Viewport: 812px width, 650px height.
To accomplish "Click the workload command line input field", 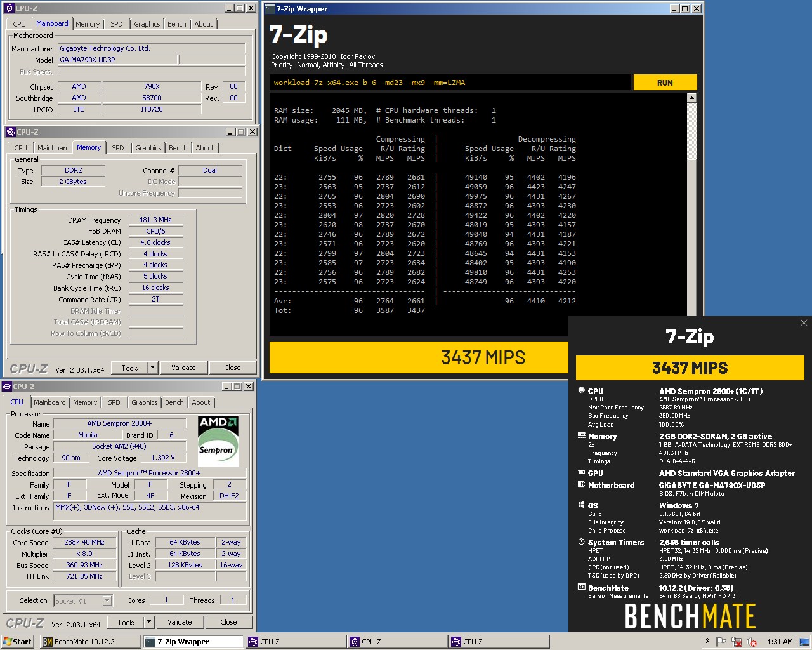I will tap(450, 83).
